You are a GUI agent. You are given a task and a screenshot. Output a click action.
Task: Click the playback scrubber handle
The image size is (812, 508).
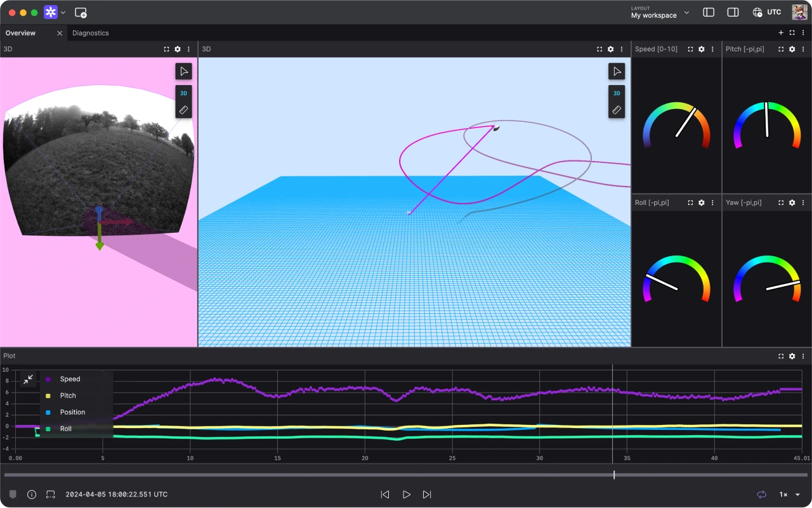[614, 474]
